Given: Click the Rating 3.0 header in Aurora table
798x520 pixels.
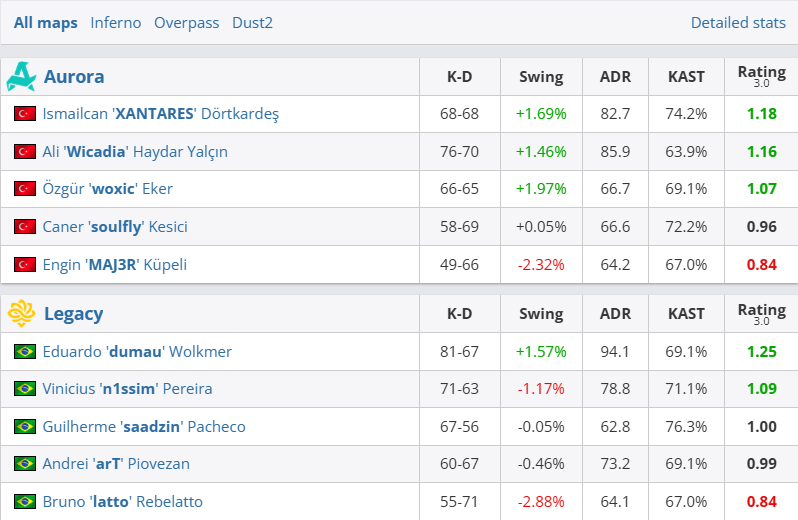Looking at the screenshot, I should [761, 76].
